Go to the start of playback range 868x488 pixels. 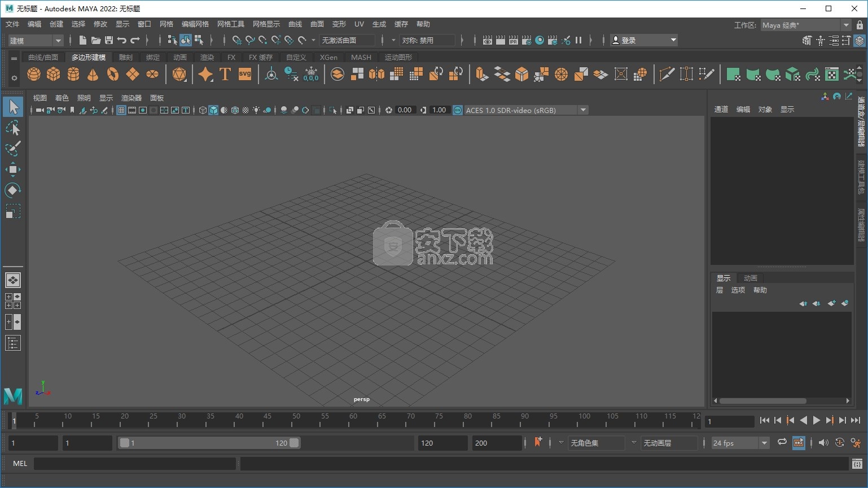coord(765,420)
